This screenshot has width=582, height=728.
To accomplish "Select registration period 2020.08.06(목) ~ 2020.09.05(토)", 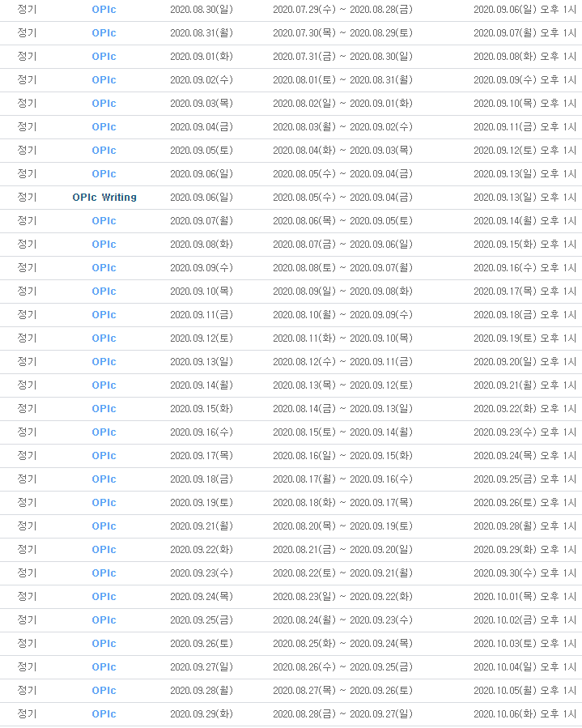I will pyautogui.click(x=342, y=221).
